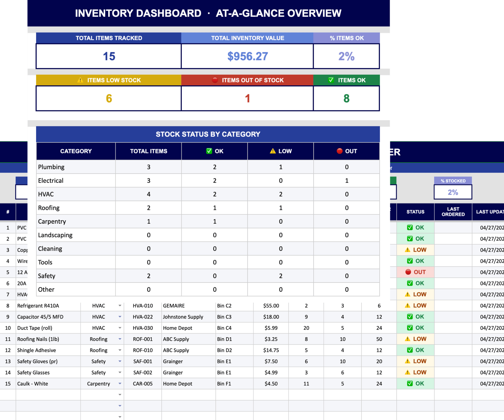The height and width of the screenshot is (420, 504).
Task: Click the OK check icon for row 4
Action: (x=410, y=261)
